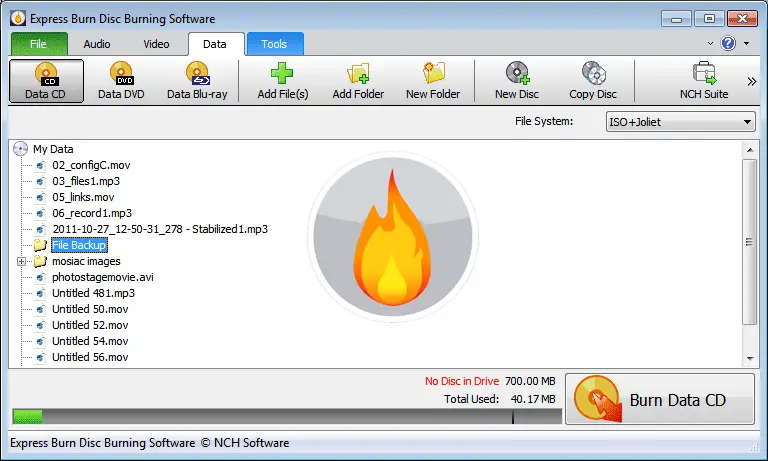Select 2011-10-27_12-50-31_278 - Stabilized1.mp3
The image size is (768, 461).
160,229
